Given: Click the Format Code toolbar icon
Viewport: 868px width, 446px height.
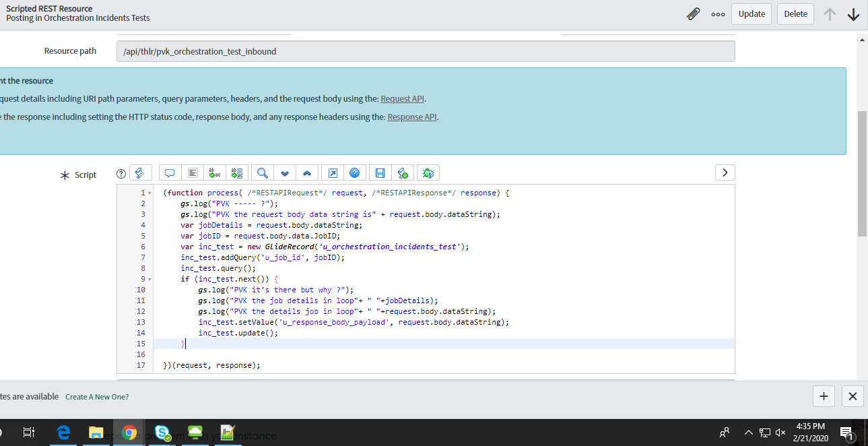Looking at the screenshot, I should [193, 173].
